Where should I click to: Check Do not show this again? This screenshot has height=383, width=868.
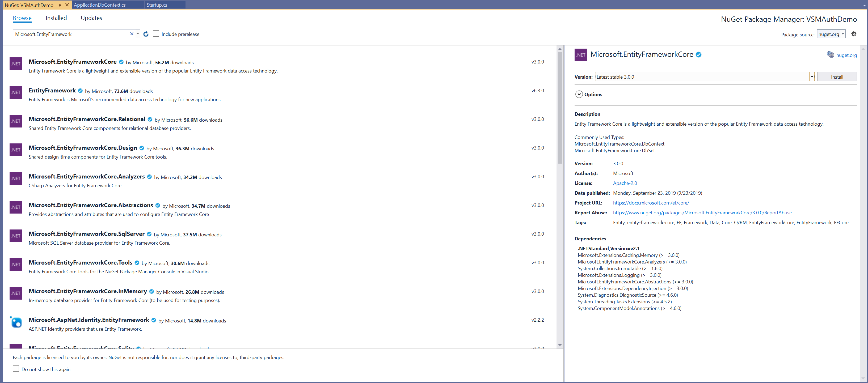pyautogui.click(x=16, y=368)
